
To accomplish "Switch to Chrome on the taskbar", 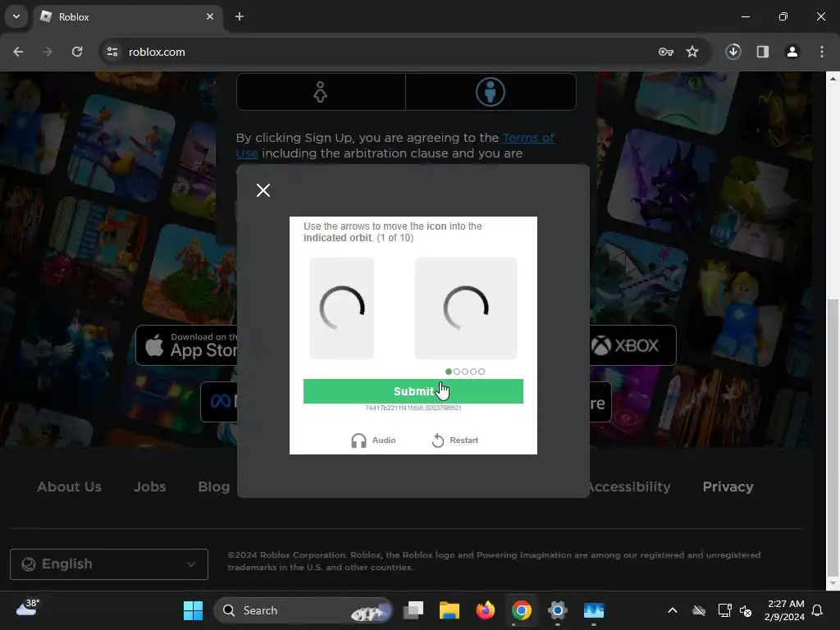I will [x=521, y=610].
